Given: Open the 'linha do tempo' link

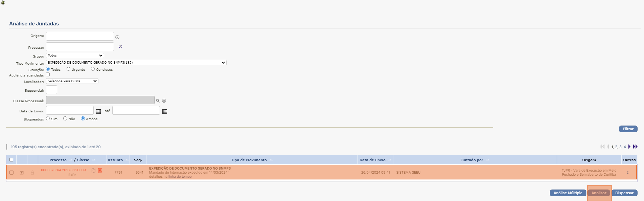Looking at the screenshot, I should tap(180, 177).
